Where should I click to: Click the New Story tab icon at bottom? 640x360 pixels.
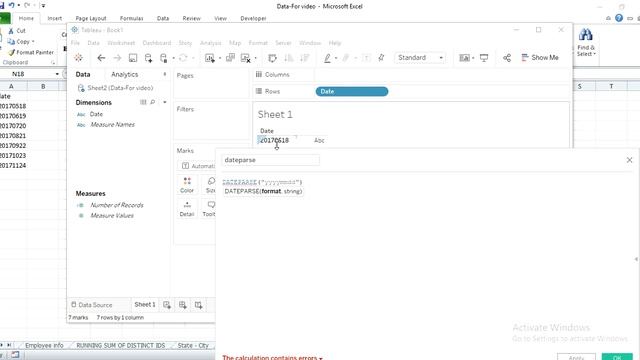pos(198,305)
